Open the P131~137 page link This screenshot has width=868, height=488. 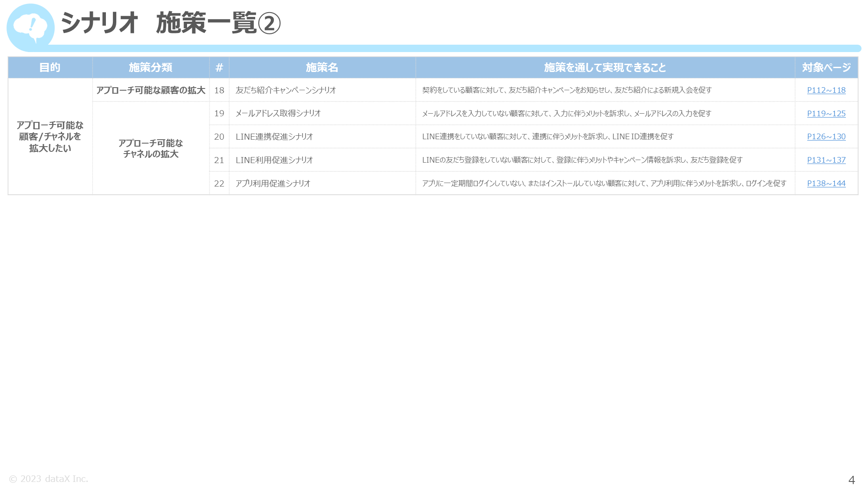click(x=826, y=160)
